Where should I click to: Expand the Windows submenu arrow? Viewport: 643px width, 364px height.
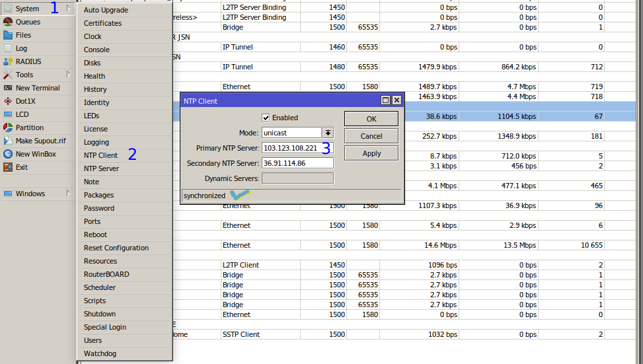point(69,193)
